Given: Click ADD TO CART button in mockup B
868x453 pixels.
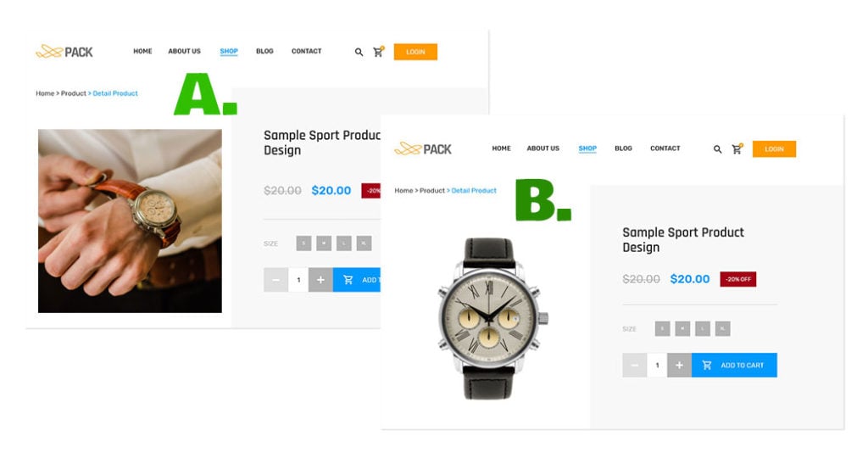Looking at the screenshot, I should coord(735,365).
